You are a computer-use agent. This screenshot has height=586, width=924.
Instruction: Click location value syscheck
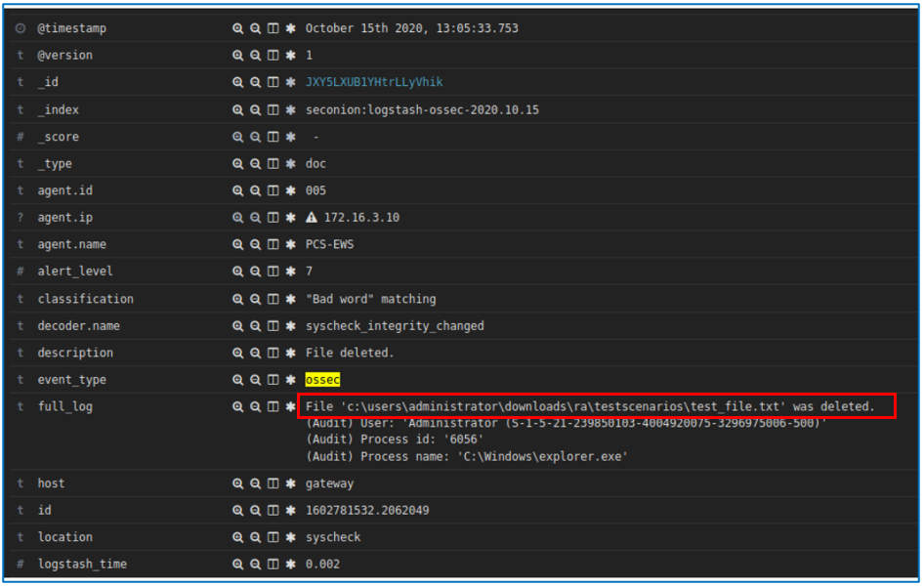click(x=333, y=537)
